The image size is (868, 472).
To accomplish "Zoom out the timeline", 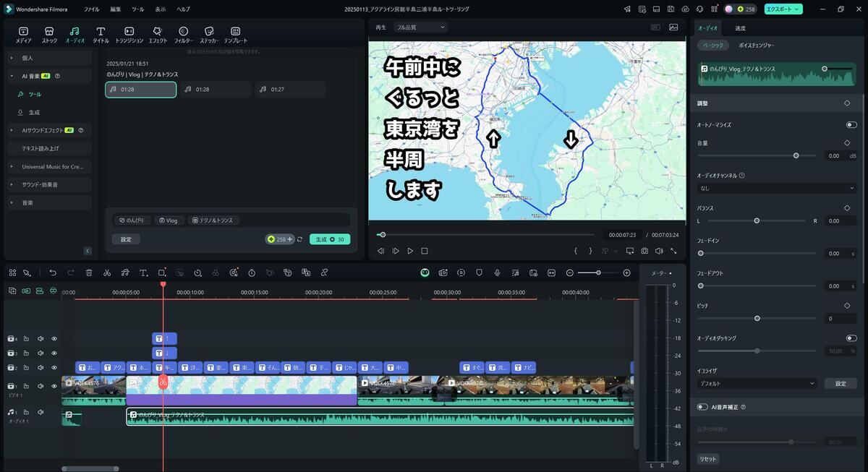I will click(x=570, y=273).
